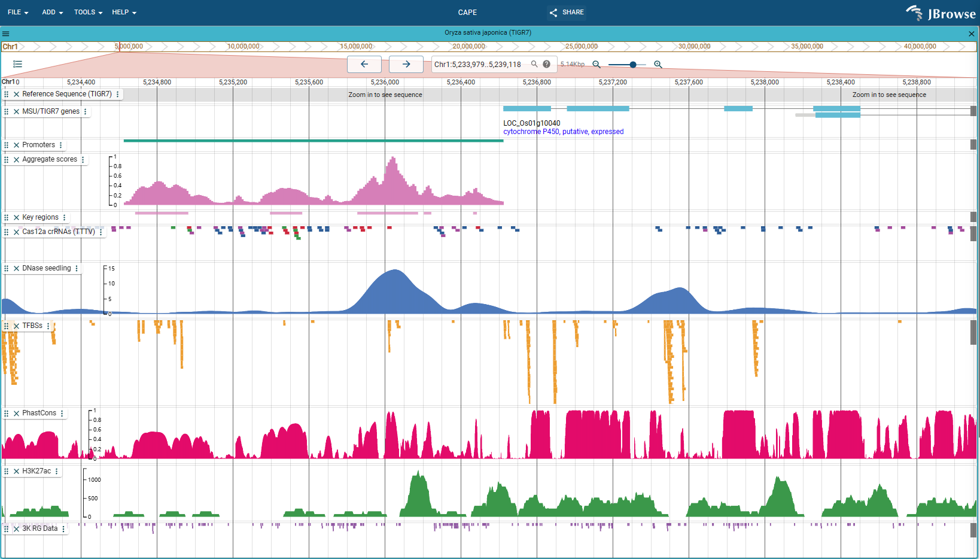This screenshot has width=980, height=559.
Task: Click the first exon of LOC_Os01g10040
Action: click(x=527, y=109)
